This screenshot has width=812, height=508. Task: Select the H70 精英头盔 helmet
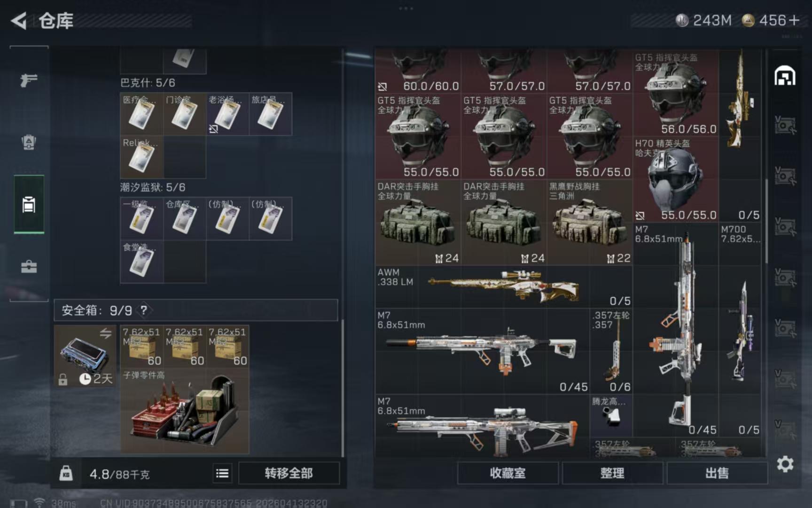[x=676, y=180]
